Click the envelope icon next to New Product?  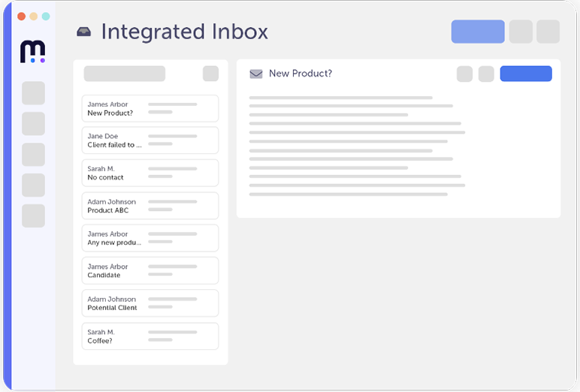coord(256,74)
